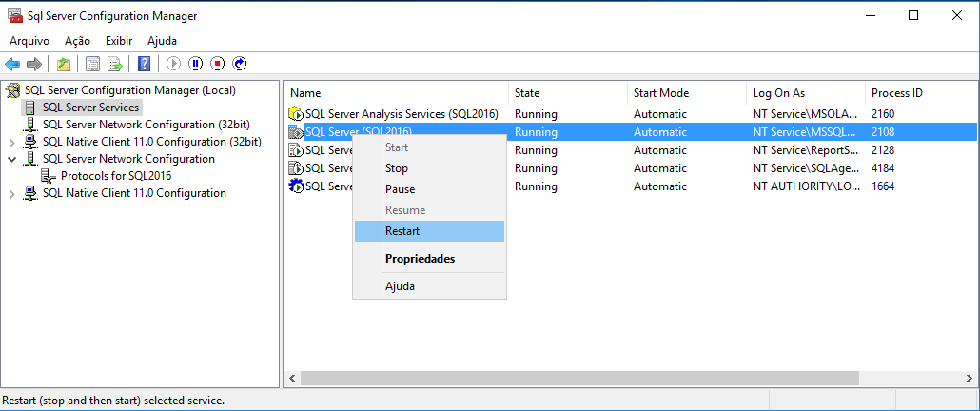Open the Arquivo menu

tap(29, 41)
